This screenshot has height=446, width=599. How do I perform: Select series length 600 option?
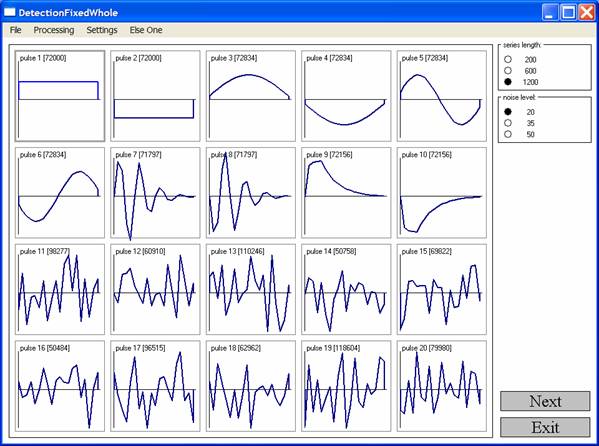click(x=508, y=71)
